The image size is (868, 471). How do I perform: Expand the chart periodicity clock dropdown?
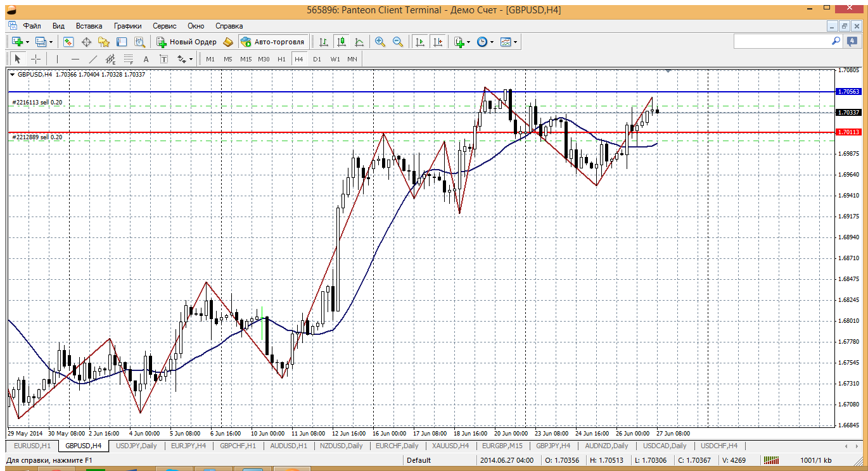492,42
